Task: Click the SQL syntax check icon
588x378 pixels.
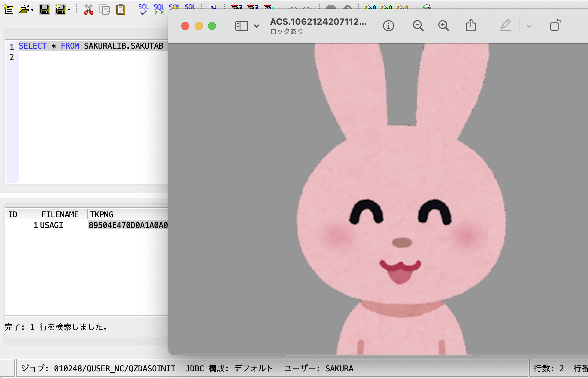Action: click(143, 9)
